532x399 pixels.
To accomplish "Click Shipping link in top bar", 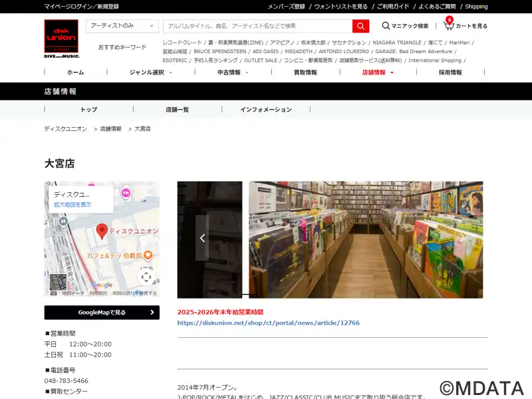I will (476, 7).
